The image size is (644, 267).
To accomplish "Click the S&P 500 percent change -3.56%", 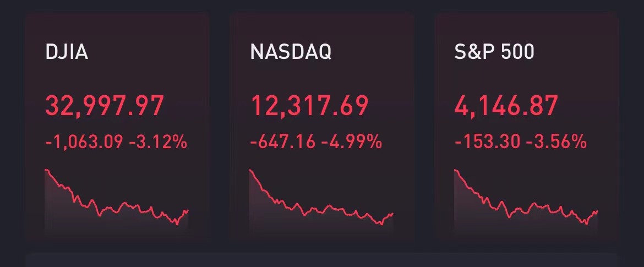I will click(556, 142).
